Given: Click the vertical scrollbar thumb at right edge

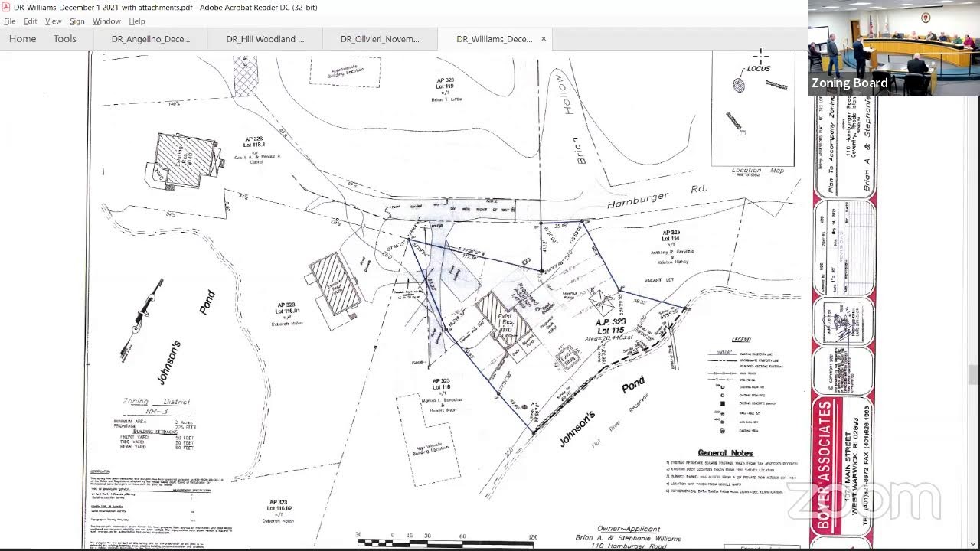Looking at the screenshot, I should pos(972,375).
